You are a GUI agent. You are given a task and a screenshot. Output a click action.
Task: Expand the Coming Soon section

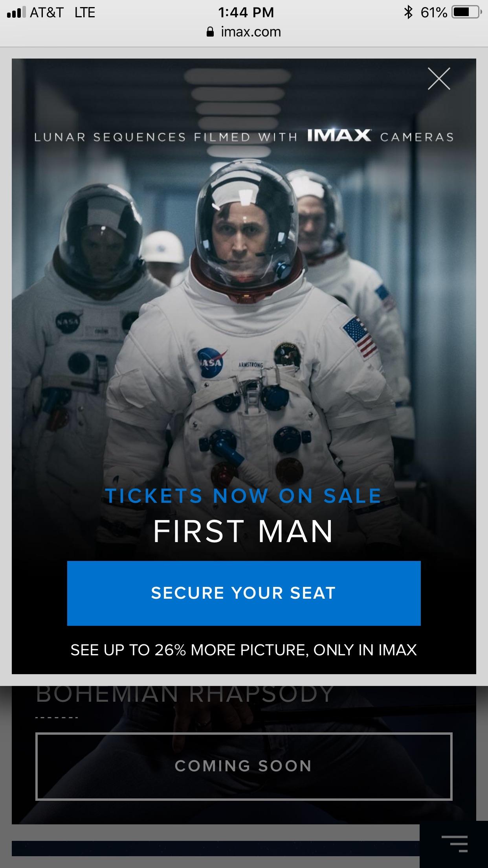click(243, 766)
